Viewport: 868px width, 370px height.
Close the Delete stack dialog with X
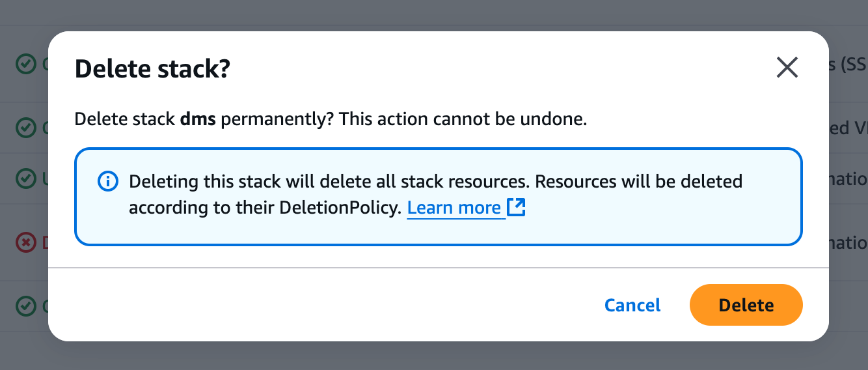[x=787, y=67]
